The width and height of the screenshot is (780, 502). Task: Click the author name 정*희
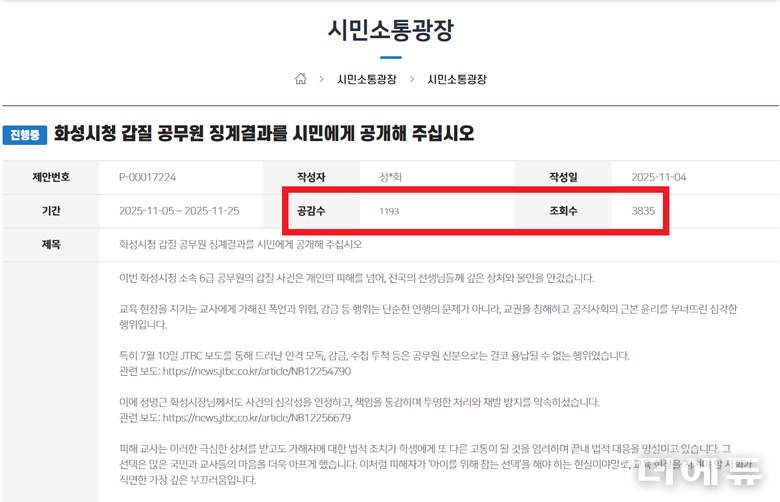point(394,177)
